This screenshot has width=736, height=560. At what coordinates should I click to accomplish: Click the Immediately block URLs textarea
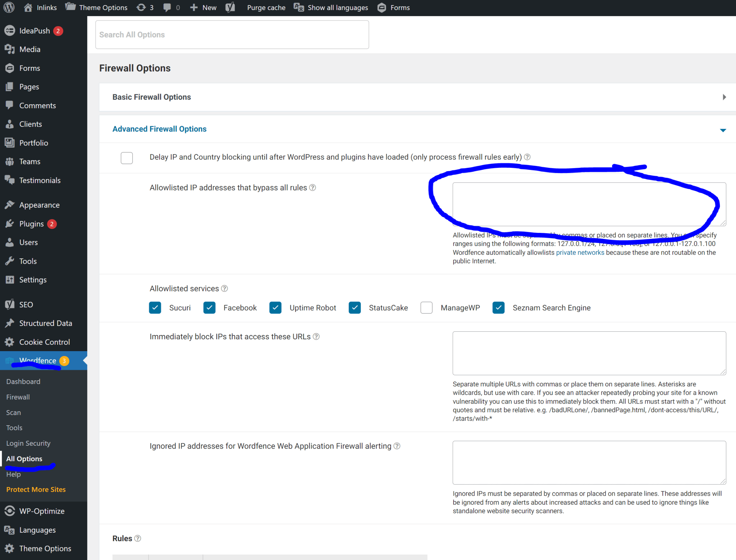[589, 353]
